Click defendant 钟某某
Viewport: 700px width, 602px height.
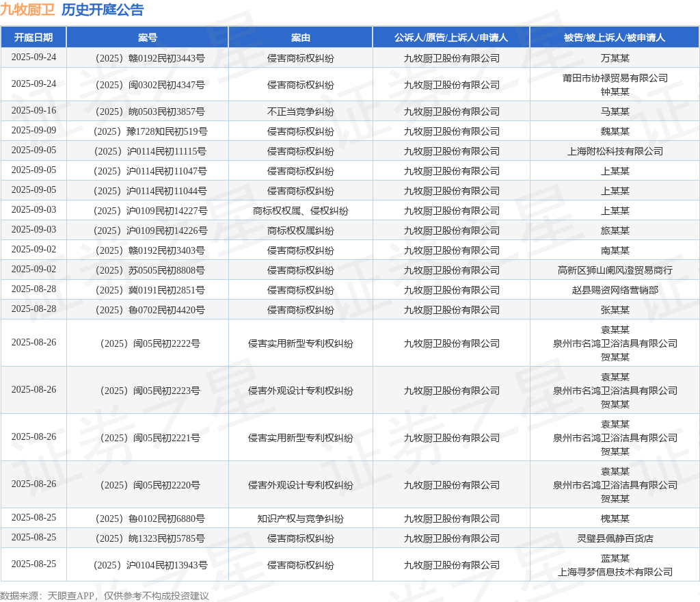pos(615,92)
